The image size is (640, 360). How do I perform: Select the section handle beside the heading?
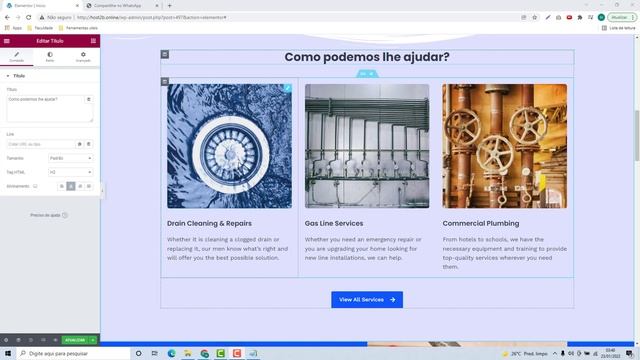[165, 54]
